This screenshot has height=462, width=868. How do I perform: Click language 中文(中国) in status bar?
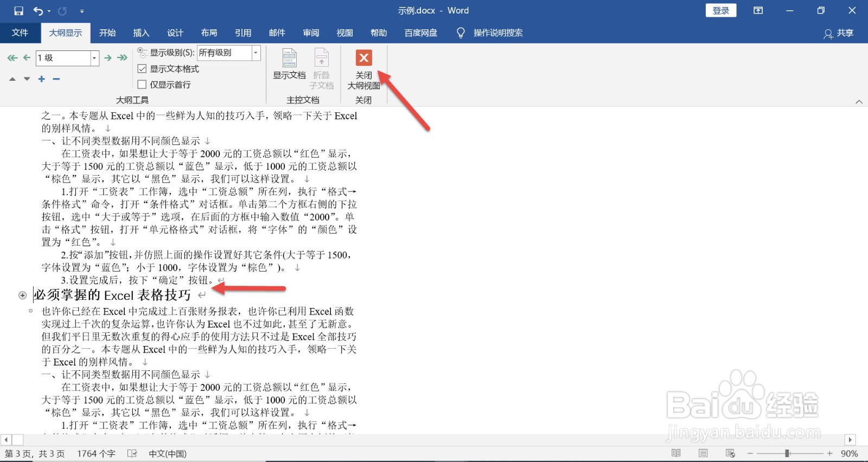pyautogui.click(x=168, y=454)
